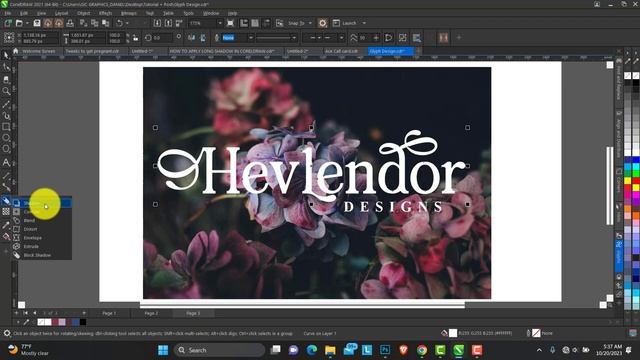
Task: Toggle show rulers button
Action: click(x=244, y=23)
